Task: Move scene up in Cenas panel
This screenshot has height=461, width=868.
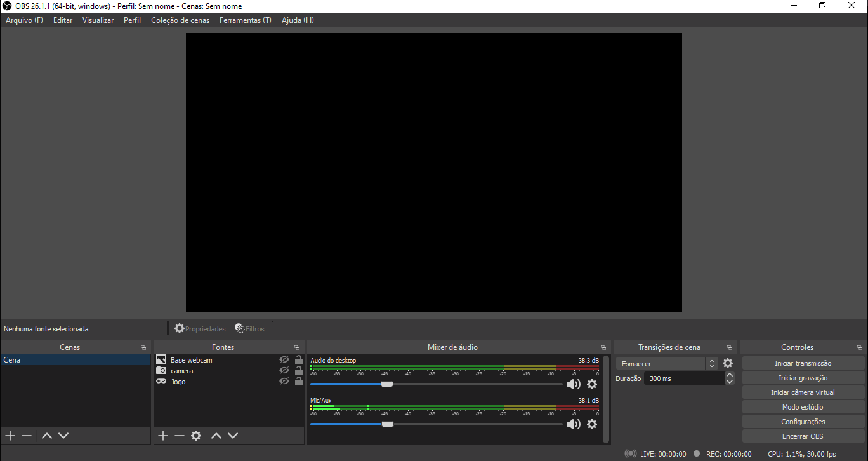Action: coord(46,436)
